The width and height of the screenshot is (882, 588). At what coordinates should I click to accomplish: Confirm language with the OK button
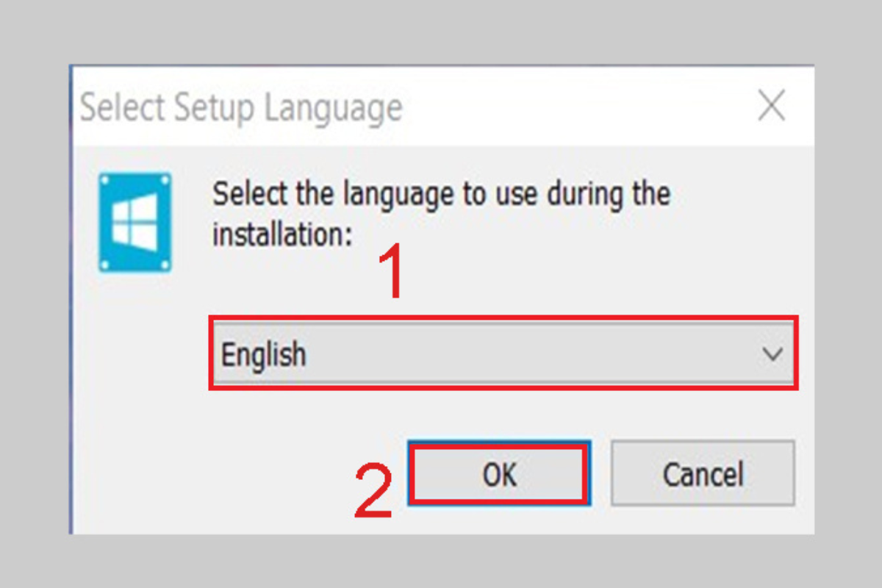[x=500, y=474]
